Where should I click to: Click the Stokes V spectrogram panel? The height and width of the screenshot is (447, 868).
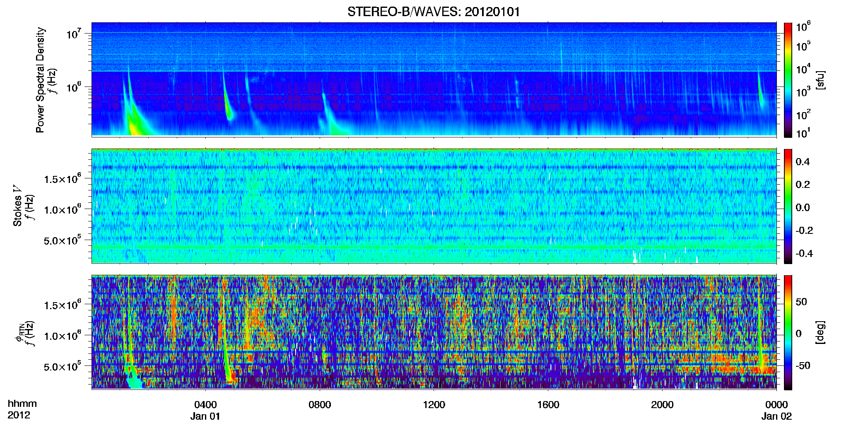(434, 206)
